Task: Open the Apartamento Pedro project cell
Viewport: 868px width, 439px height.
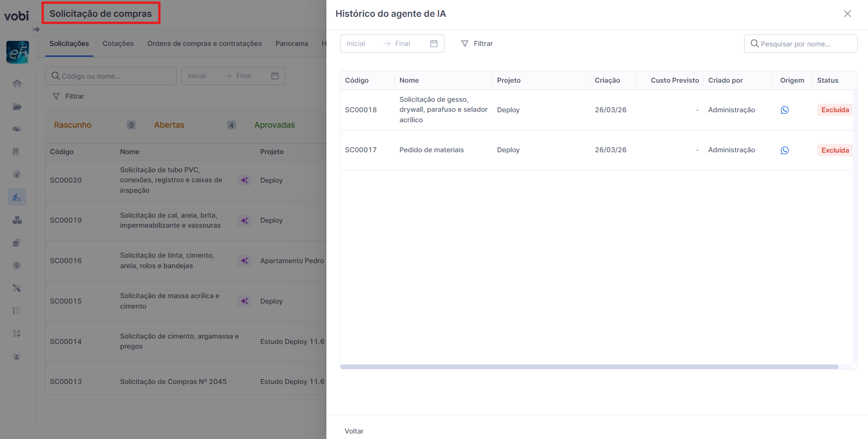Action: 292,261
